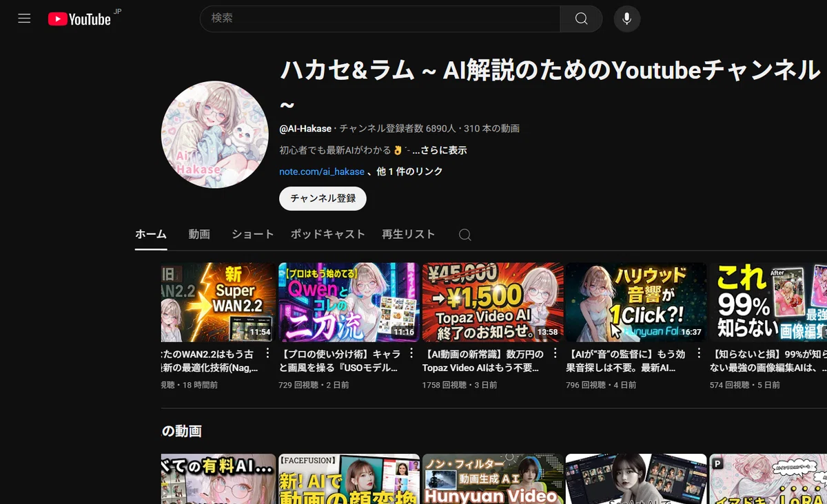Open options menu for Topaz Video AI video
The image size is (827, 504).
click(x=555, y=353)
